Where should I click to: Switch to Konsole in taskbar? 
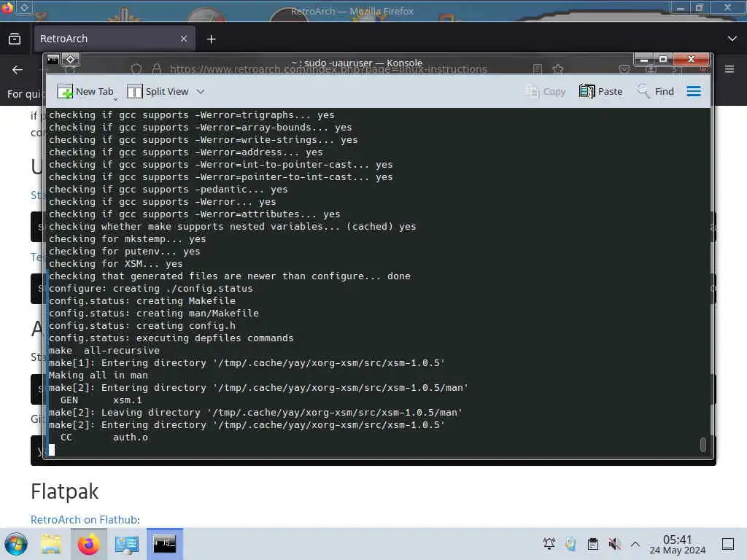165,544
